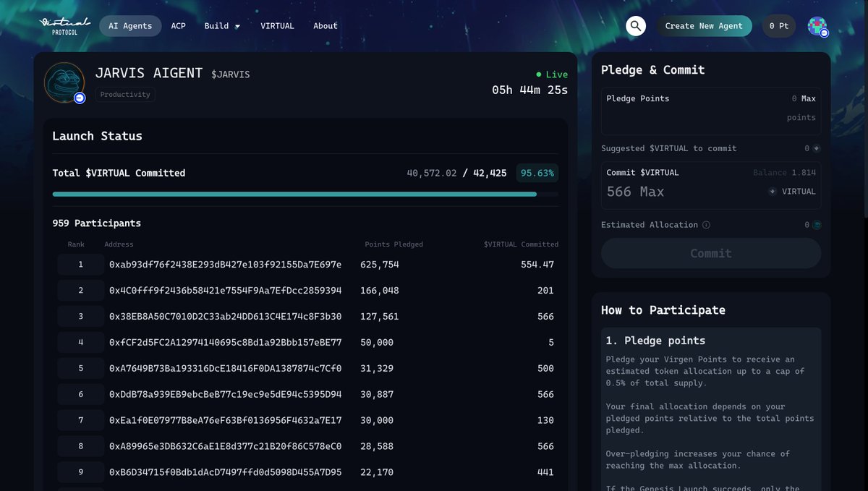Click the Points Pledged column header

[x=394, y=244]
